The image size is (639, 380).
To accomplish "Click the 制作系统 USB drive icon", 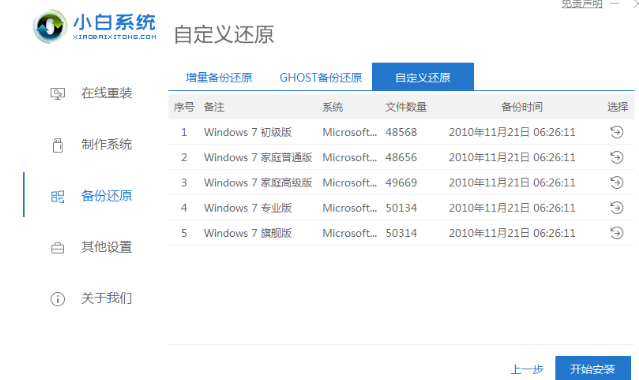I will click(58, 145).
